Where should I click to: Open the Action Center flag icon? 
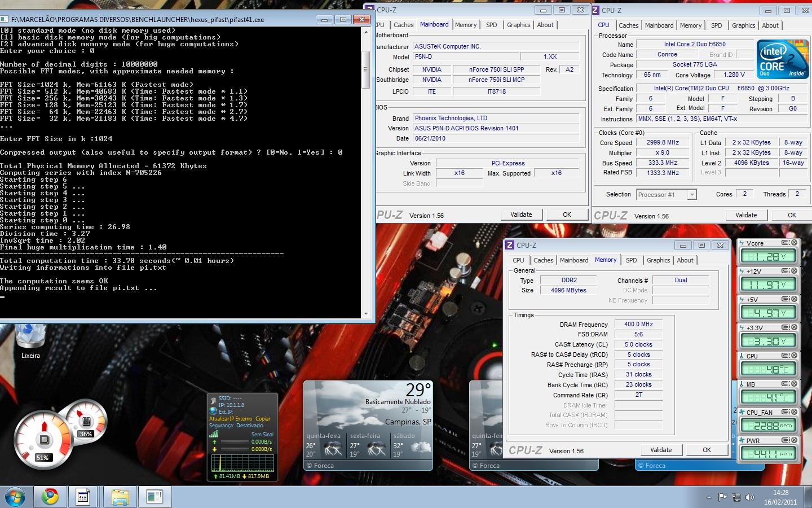722,497
